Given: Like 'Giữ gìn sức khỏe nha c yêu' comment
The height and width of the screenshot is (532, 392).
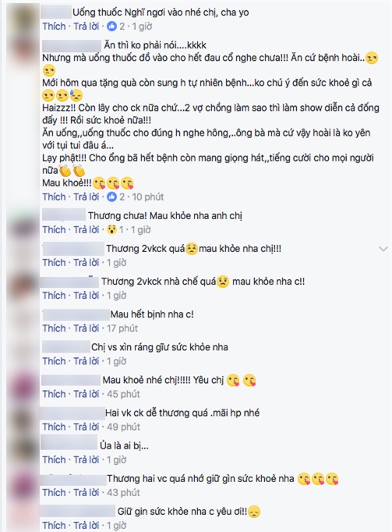Looking at the screenshot, I should [54, 526].
